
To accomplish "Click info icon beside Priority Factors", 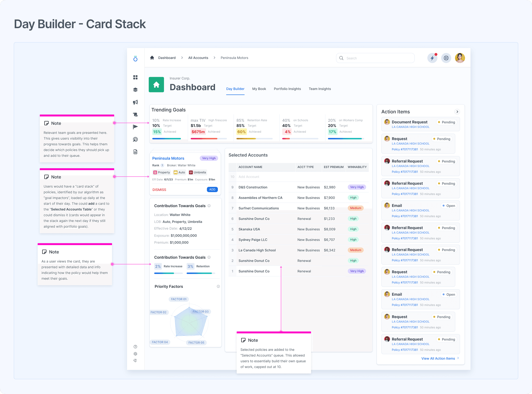I will click(x=218, y=286).
